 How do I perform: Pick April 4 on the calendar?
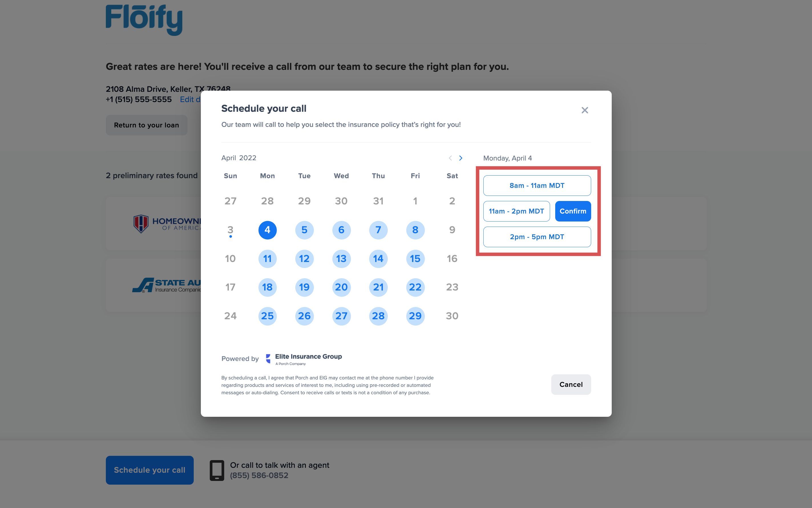[267, 230]
